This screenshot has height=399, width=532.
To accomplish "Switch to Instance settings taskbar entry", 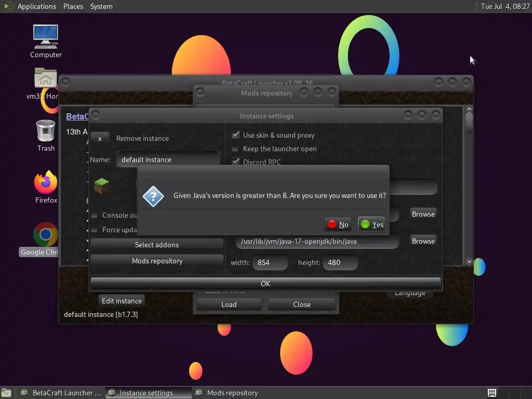I will click(148, 393).
